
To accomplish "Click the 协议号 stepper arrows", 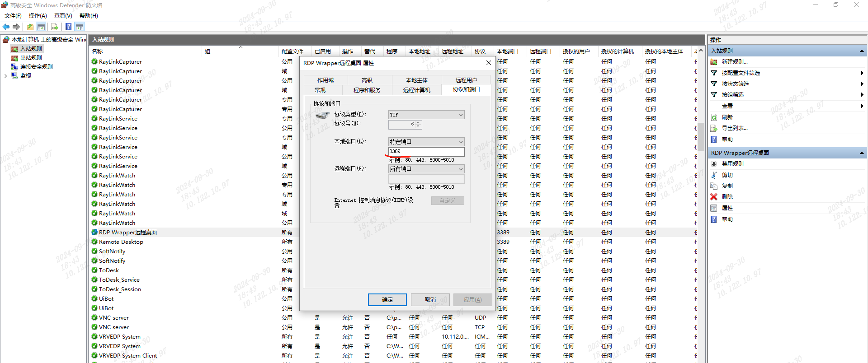I will [x=418, y=124].
